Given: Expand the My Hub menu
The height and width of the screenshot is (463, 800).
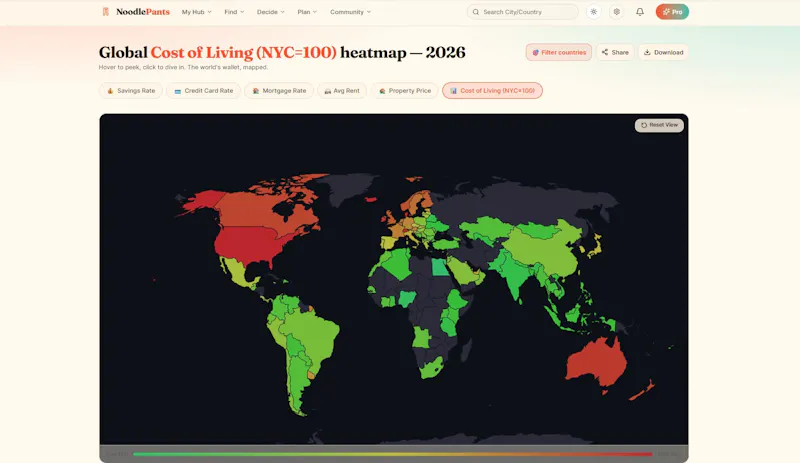Looking at the screenshot, I should point(196,12).
